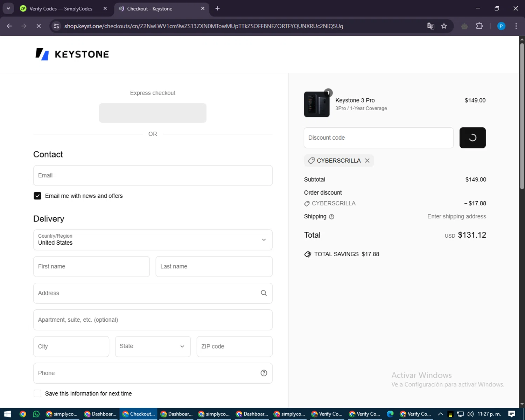Stop loading the page
Viewport: 525px width, 420px height.
tap(38, 26)
